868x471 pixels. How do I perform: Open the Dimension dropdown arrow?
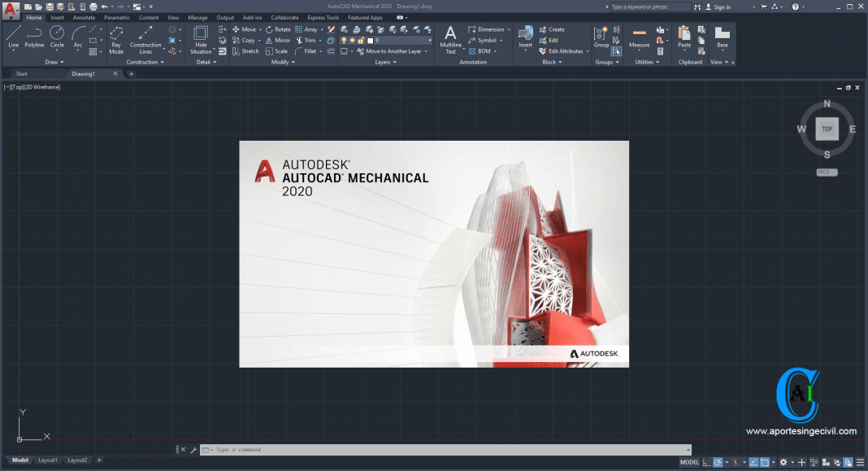click(x=509, y=29)
